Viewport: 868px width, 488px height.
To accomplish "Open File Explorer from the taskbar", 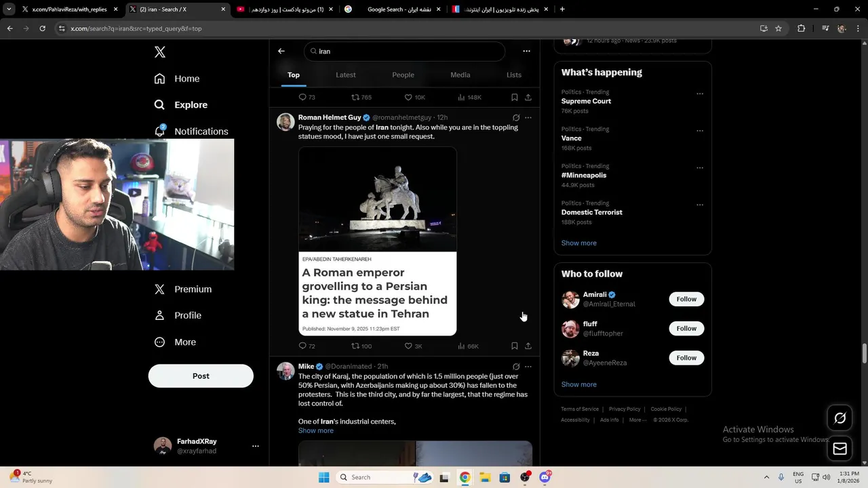I will click(485, 477).
